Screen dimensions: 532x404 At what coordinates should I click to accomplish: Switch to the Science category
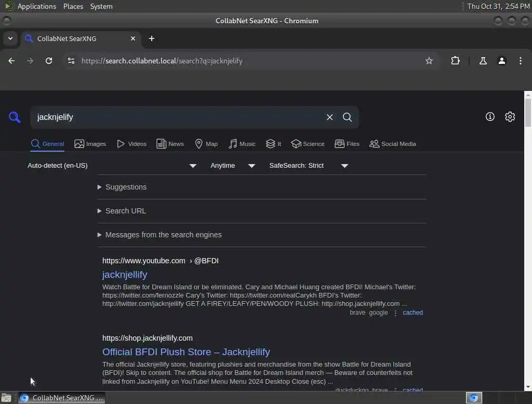tap(308, 144)
